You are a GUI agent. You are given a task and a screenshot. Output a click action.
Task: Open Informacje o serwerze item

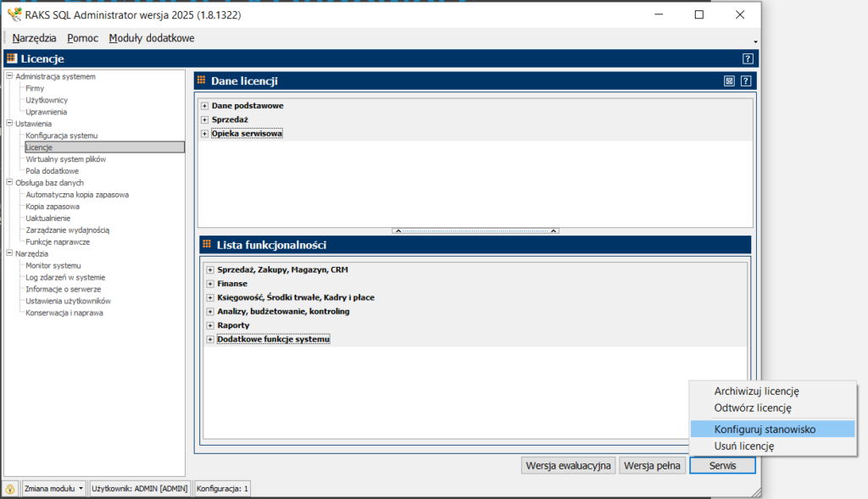(63, 290)
